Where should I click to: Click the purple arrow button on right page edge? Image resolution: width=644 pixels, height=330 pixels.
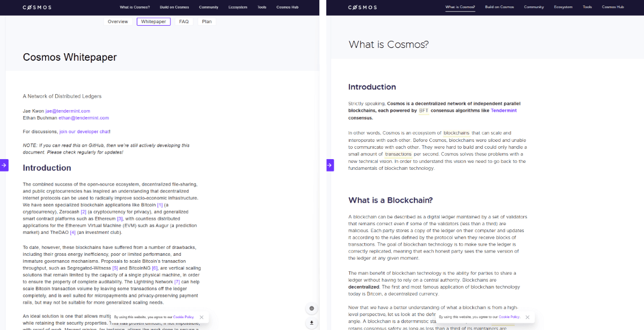pyautogui.click(x=330, y=165)
